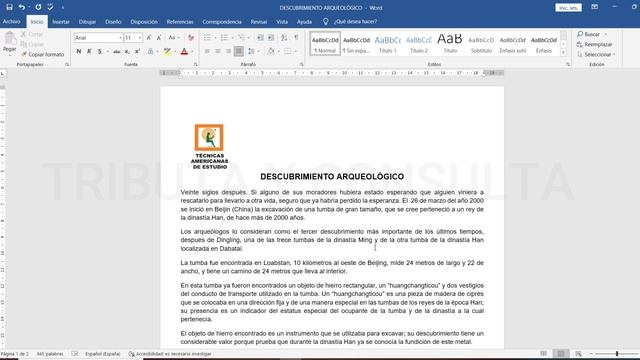Adjust the zoom slider in the status bar

pos(617,353)
